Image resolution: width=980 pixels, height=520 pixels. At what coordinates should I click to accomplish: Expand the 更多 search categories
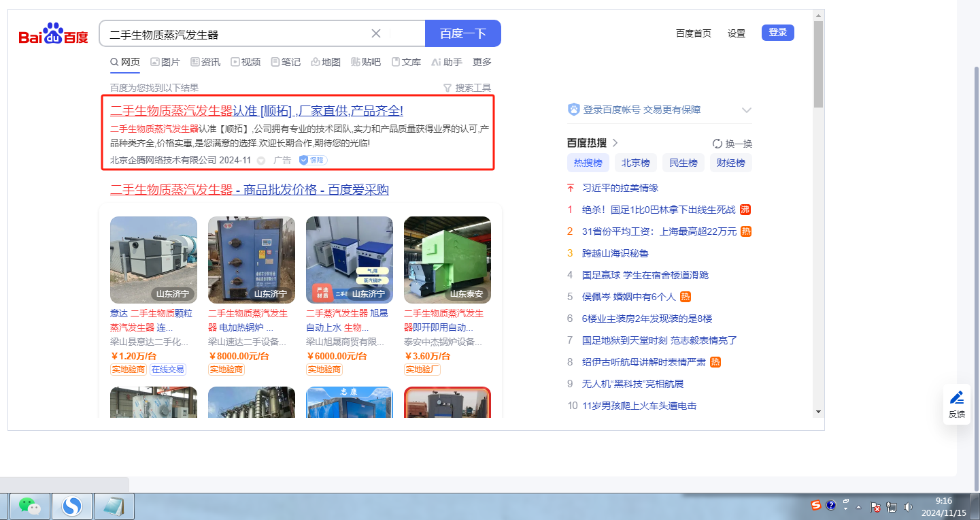pyautogui.click(x=482, y=62)
